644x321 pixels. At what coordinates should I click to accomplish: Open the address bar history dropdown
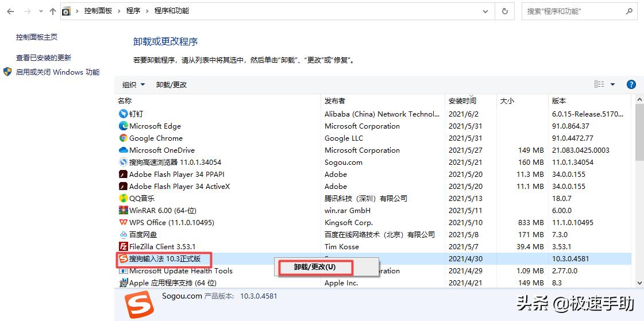click(x=486, y=11)
